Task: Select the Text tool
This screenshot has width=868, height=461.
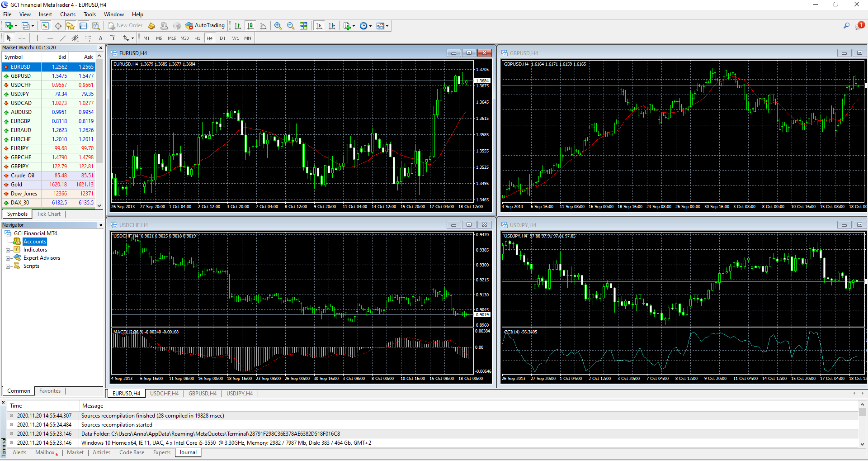Action: coord(100,38)
